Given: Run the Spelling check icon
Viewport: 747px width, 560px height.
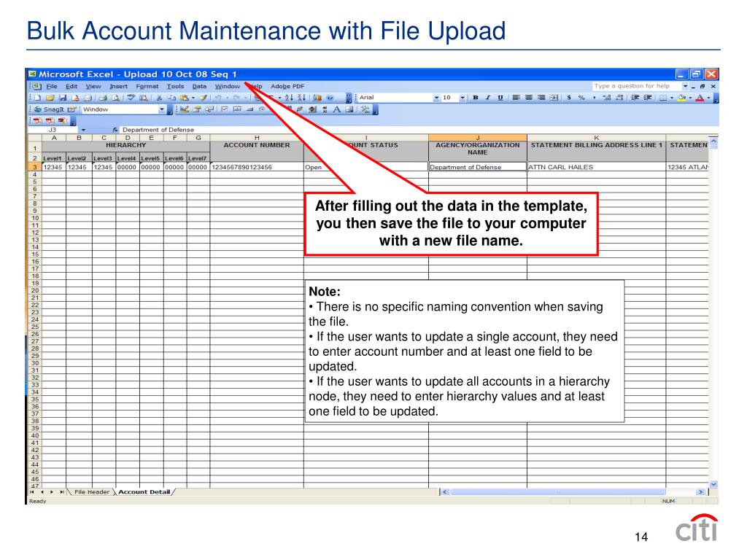Looking at the screenshot, I should pos(131,98).
